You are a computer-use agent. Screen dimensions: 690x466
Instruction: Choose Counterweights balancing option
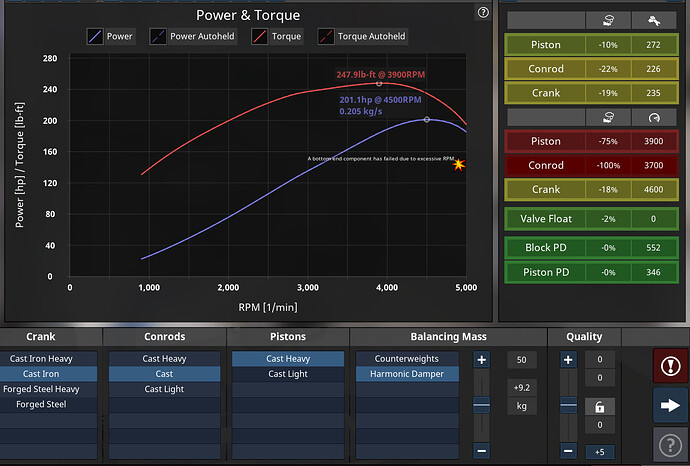[406, 358]
